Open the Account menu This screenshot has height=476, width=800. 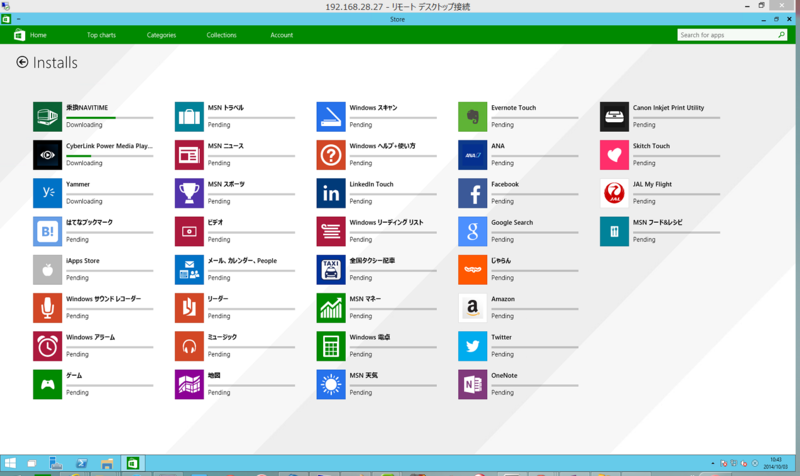point(282,35)
